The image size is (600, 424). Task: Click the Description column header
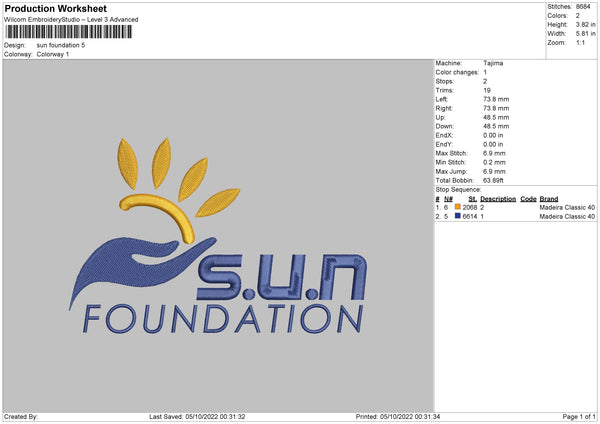tap(498, 199)
